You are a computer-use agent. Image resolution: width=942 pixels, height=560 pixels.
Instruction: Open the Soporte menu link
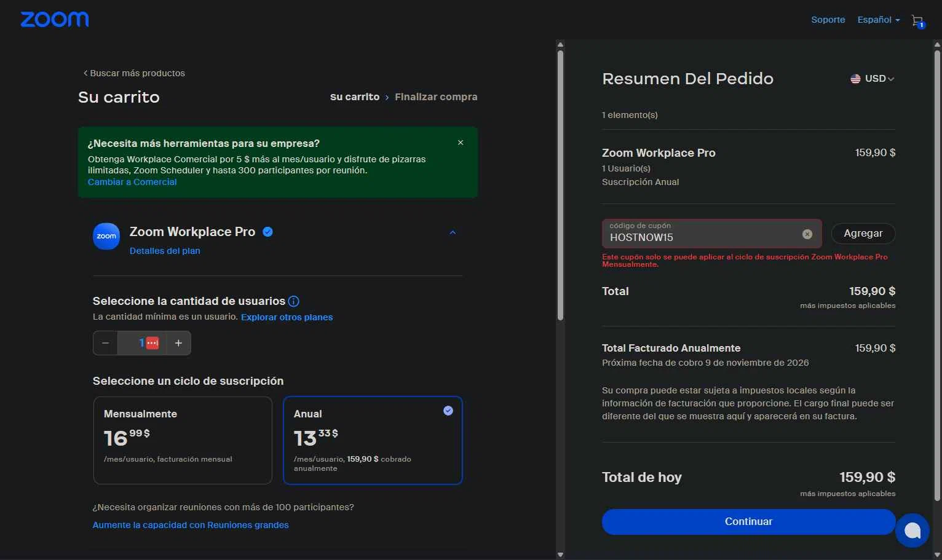(828, 20)
